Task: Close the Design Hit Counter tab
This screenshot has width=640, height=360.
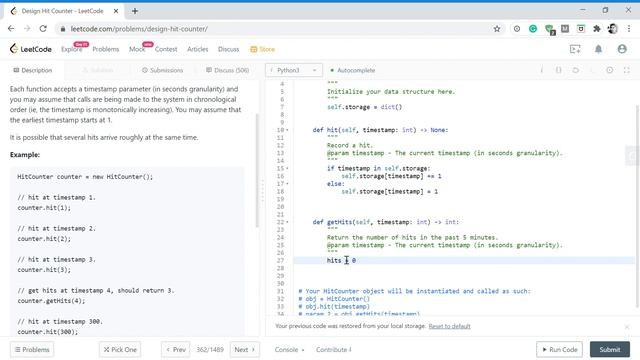Action: 116,11
